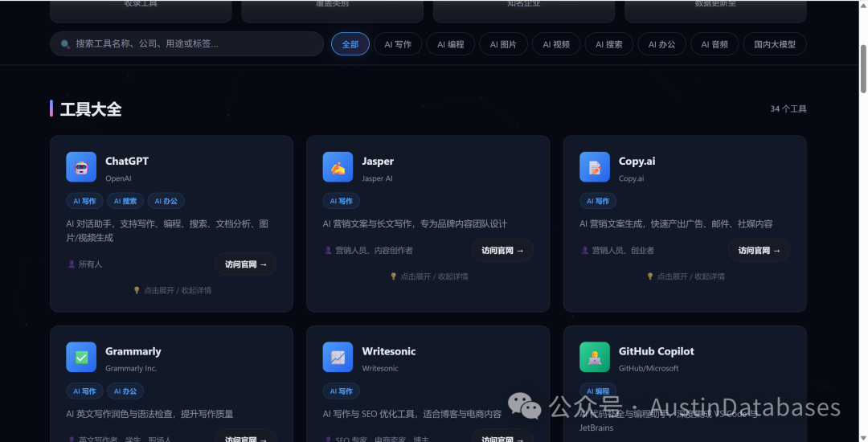Click the Grammarly description about 语法检查

(x=149, y=414)
